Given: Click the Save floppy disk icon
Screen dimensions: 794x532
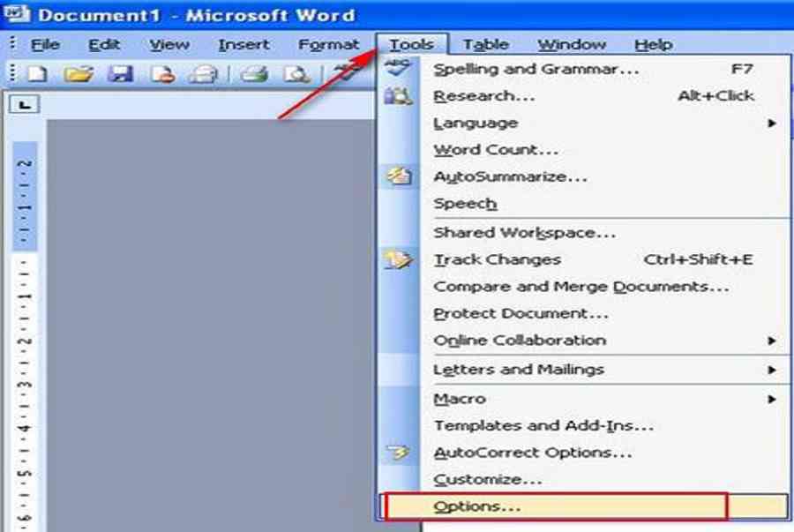Looking at the screenshot, I should [x=121, y=74].
